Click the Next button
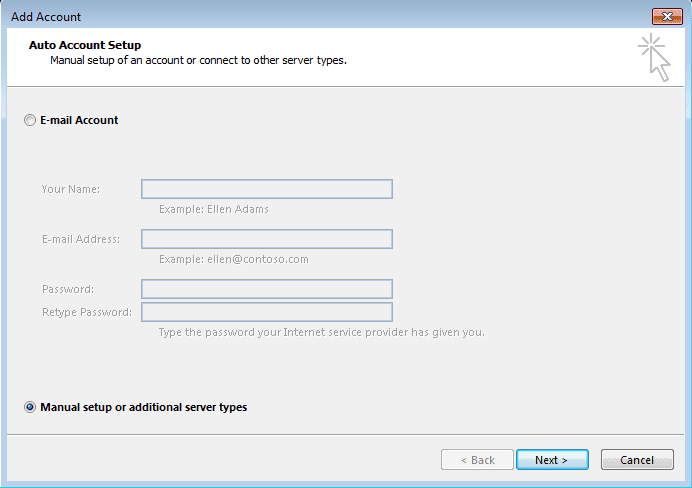The height and width of the screenshot is (488, 692). [551, 460]
